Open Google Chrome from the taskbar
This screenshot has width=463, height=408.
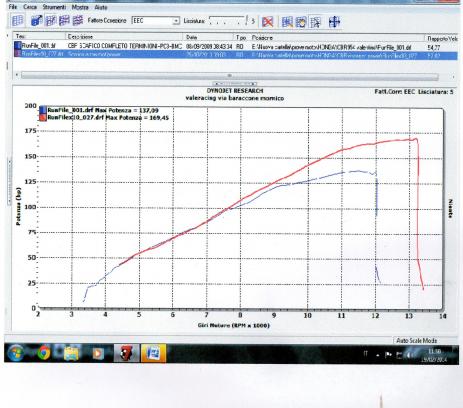click(44, 353)
